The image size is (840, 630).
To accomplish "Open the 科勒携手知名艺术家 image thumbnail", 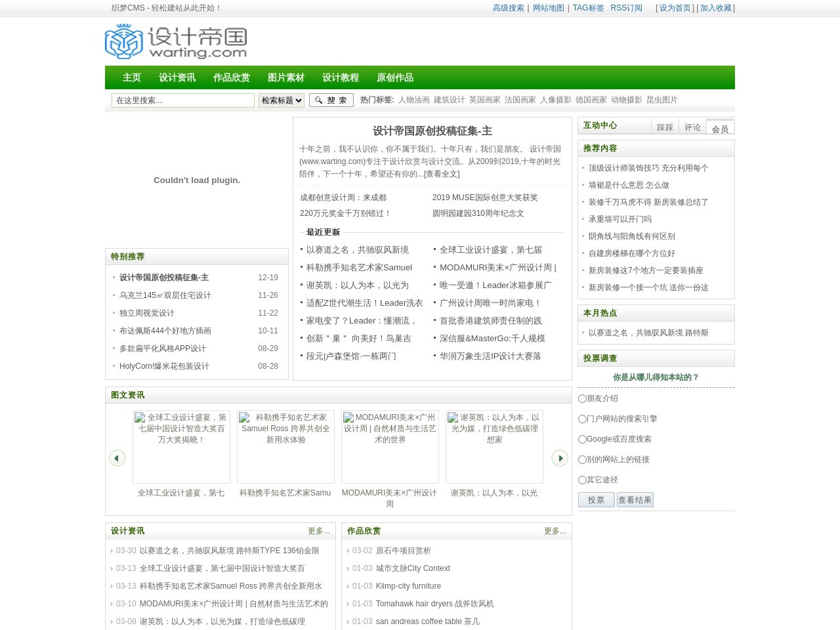I will pos(285,446).
